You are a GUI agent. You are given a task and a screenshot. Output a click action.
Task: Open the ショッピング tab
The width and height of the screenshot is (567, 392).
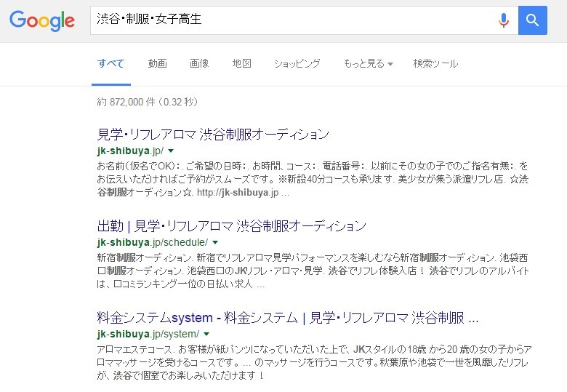point(297,64)
